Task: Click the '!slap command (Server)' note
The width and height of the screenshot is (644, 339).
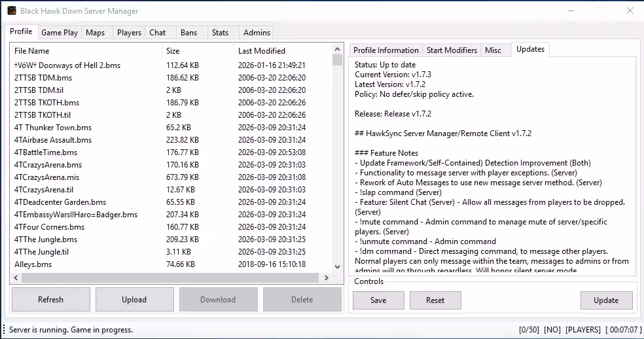Action: tap(399, 192)
